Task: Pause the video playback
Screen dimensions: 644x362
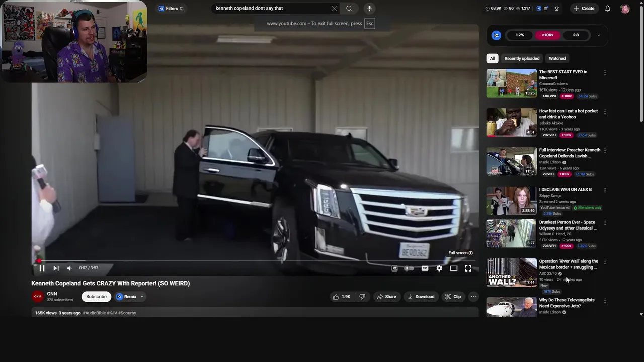Action: pos(42,268)
